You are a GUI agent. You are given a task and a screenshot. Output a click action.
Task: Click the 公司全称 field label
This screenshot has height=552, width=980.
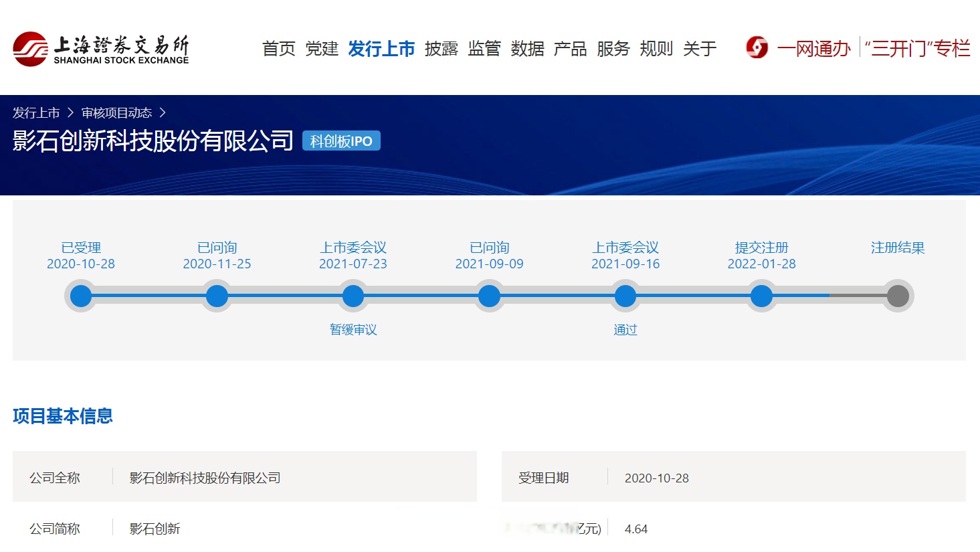pyautogui.click(x=55, y=478)
